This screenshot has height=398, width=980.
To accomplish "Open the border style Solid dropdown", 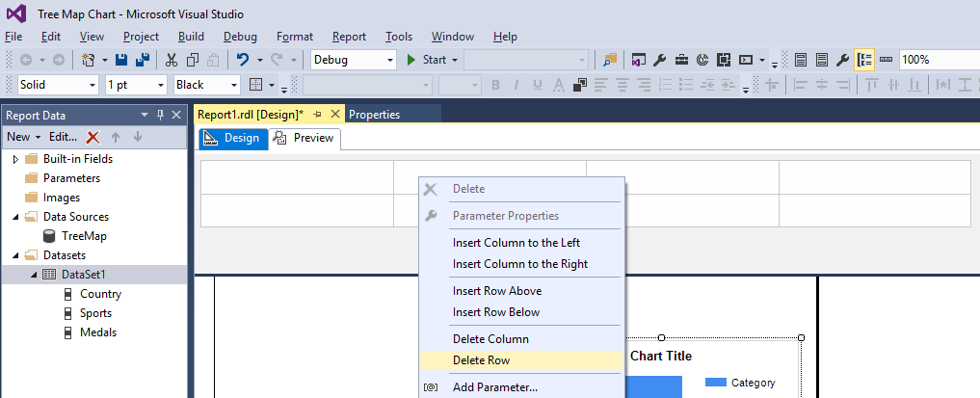I will point(93,85).
